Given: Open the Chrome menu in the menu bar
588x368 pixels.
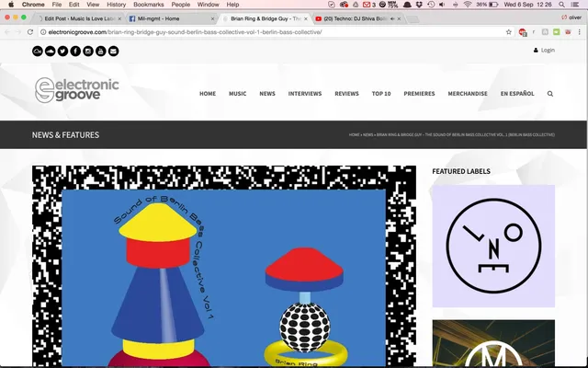Looking at the screenshot, I should (x=33, y=5).
